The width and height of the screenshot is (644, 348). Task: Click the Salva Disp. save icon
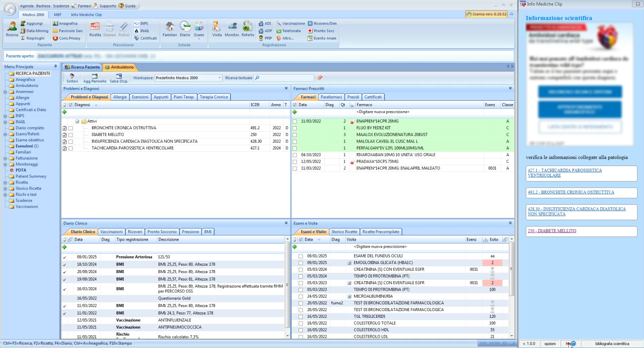(x=119, y=78)
